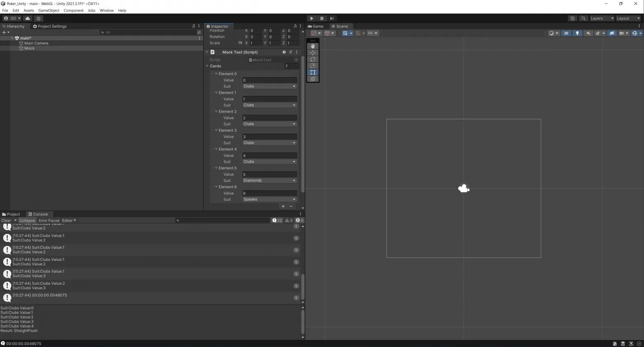644x347 pixels.
Task: Open the Scene camera settings icon
Action: tap(623, 33)
